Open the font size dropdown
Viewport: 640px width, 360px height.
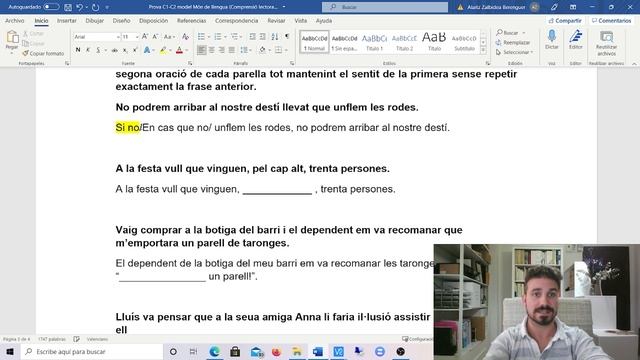coord(137,37)
